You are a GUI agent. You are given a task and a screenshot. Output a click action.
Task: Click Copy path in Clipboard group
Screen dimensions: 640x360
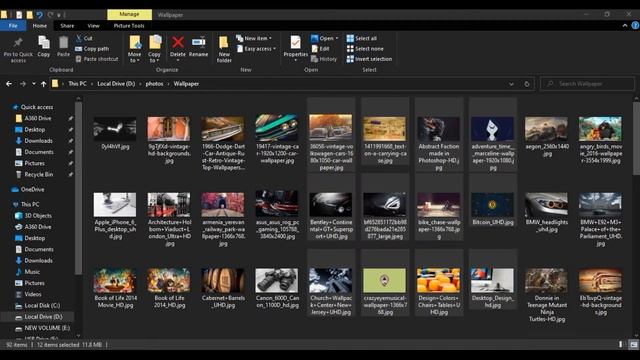[x=92, y=49]
